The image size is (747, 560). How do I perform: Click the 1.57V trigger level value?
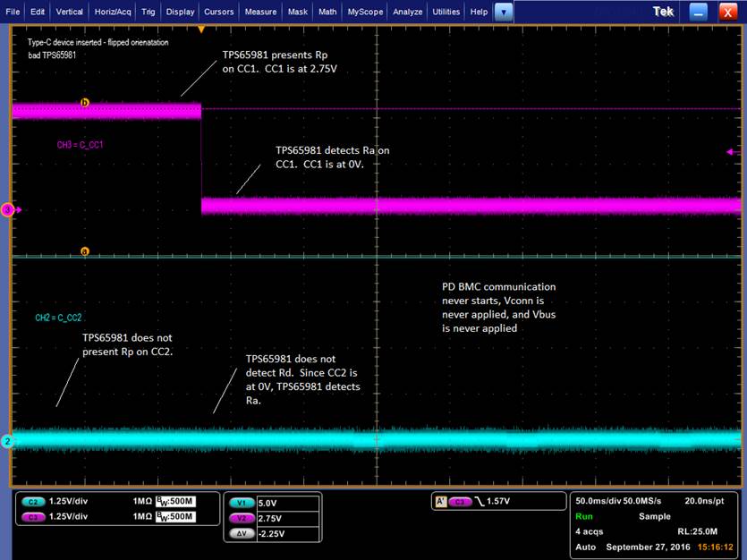click(x=497, y=502)
